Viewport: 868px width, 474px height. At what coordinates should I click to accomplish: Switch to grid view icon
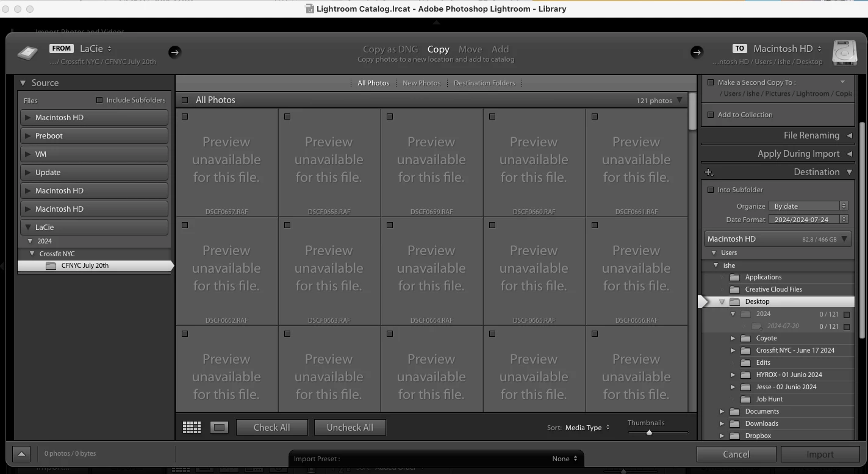point(192,428)
